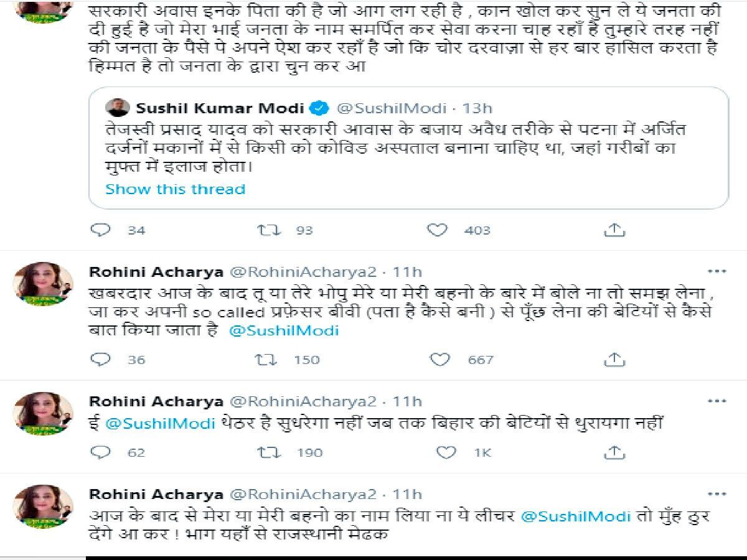
Task: Share the tweet with 667 likes
Action: pos(614,359)
